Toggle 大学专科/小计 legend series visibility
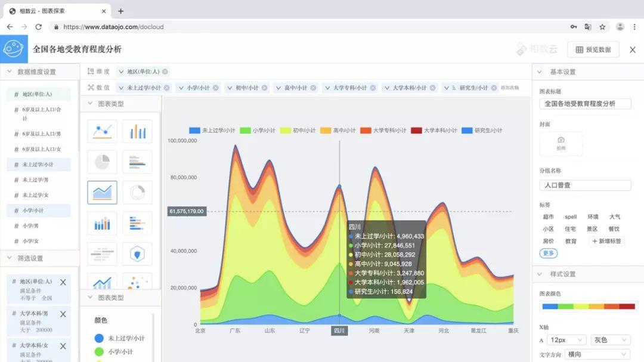This screenshot has width=644, height=362. [383, 130]
